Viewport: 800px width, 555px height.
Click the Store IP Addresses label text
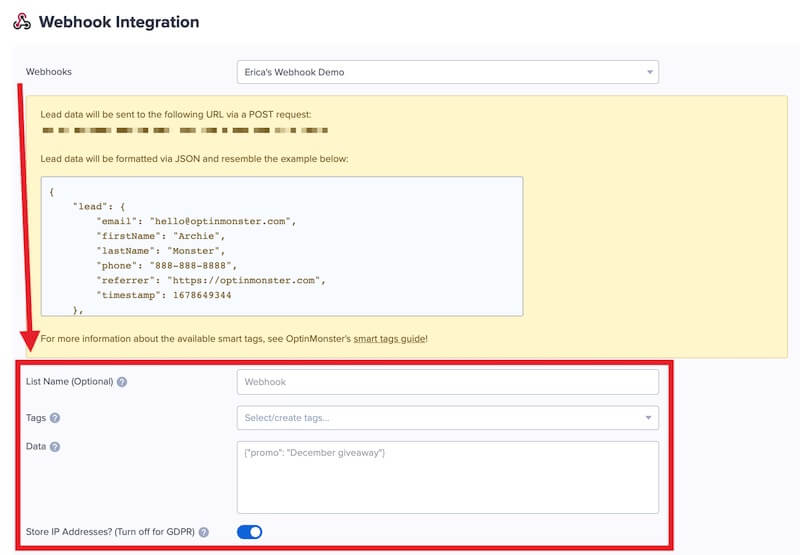click(x=110, y=532)
